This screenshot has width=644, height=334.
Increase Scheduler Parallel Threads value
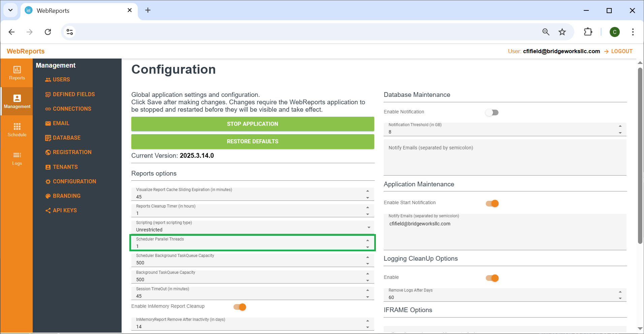367,240
